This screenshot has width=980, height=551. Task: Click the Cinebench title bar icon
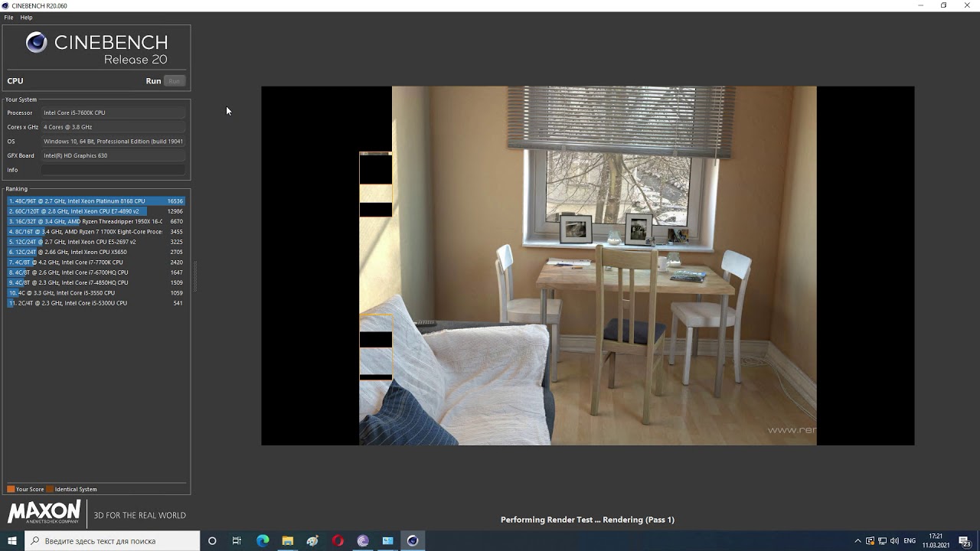[x=6, y=5]
